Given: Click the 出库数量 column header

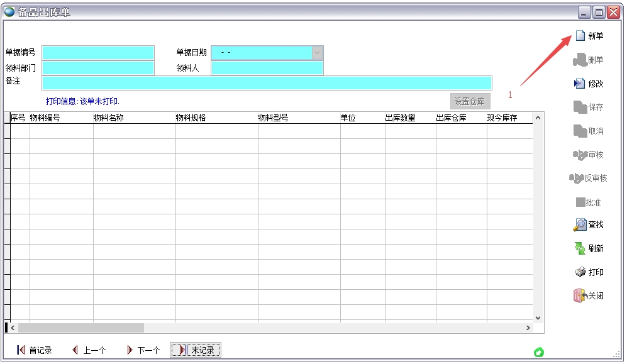Looking at the screenshot, I should 400,118.
